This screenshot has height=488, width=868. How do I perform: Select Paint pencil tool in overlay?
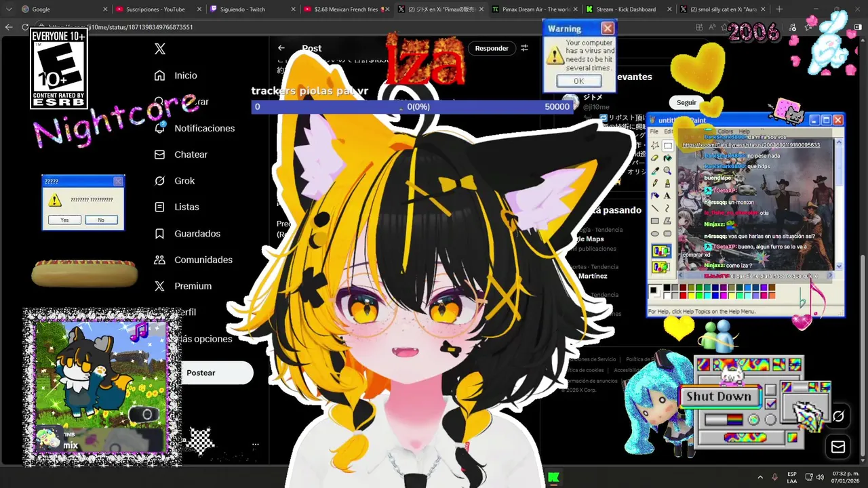coord(655,183)
